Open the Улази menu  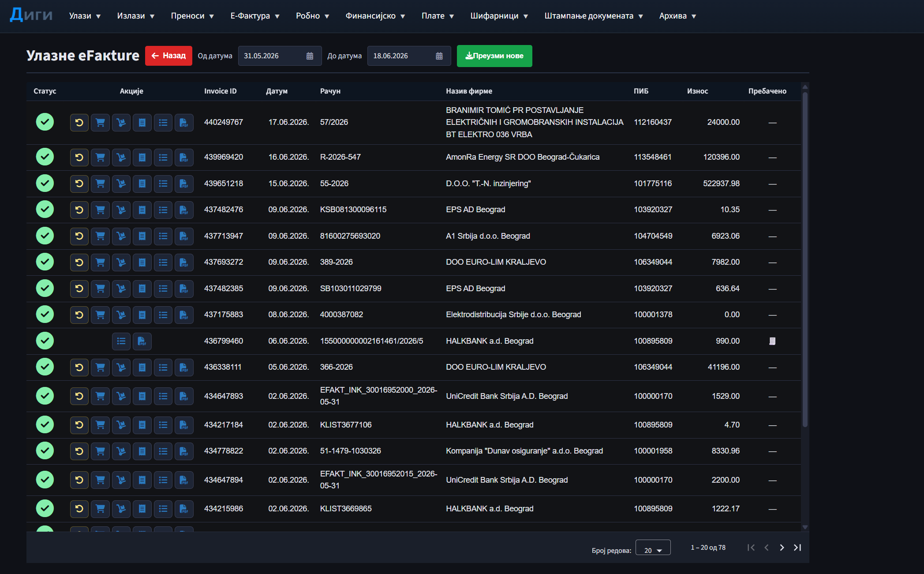tap(85, 16)
